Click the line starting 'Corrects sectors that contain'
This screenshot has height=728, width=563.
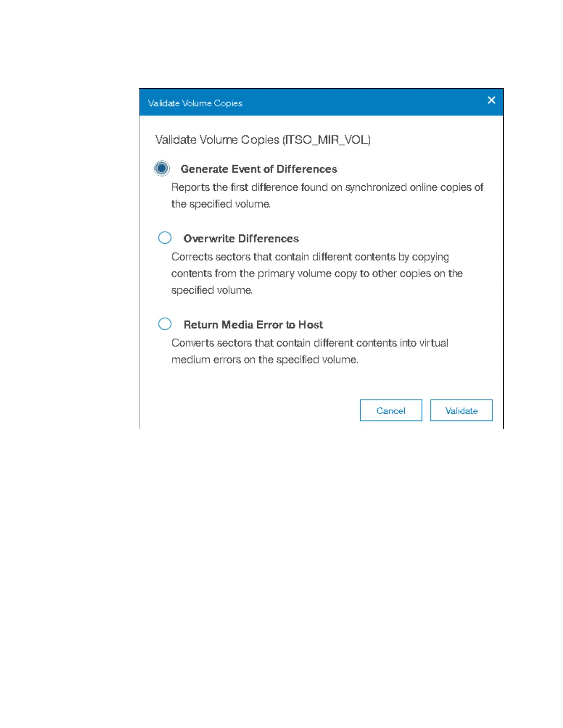[x=310, y=257]
